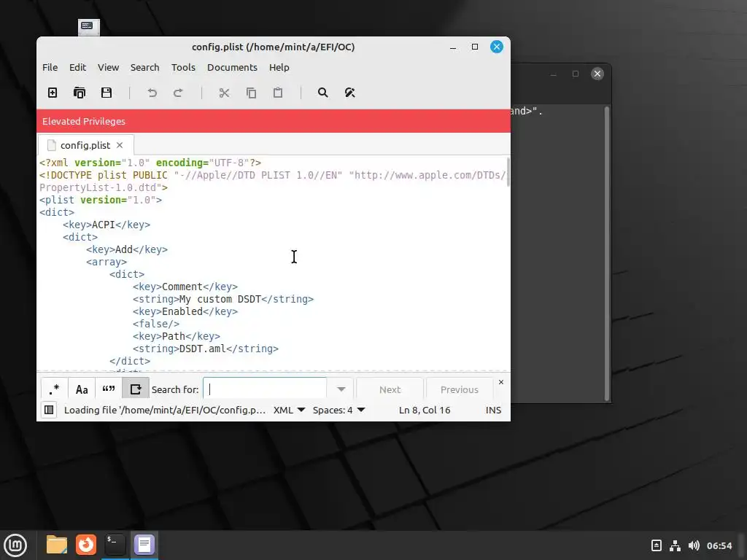Toggle wrap around search
The height and width of the screenshot is (560, 747).
point(136,389)
